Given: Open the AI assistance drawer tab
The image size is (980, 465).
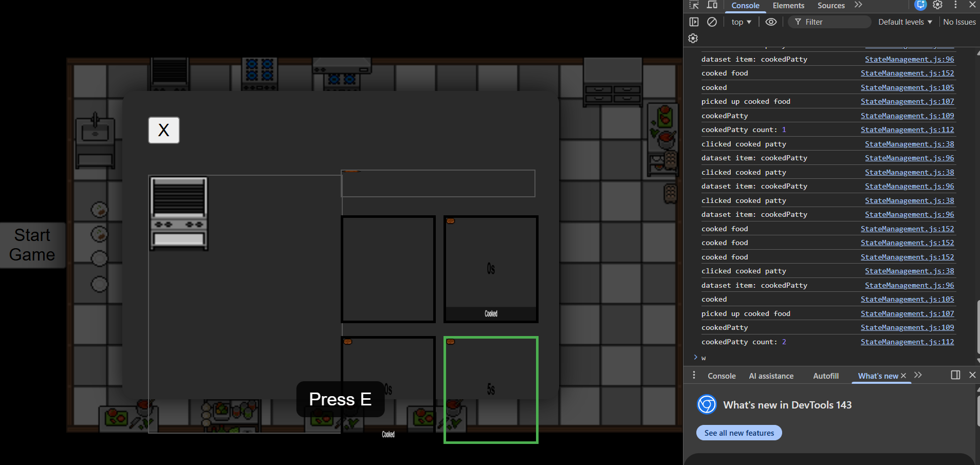Looking at the screenshot, I should tap(771, 376).
